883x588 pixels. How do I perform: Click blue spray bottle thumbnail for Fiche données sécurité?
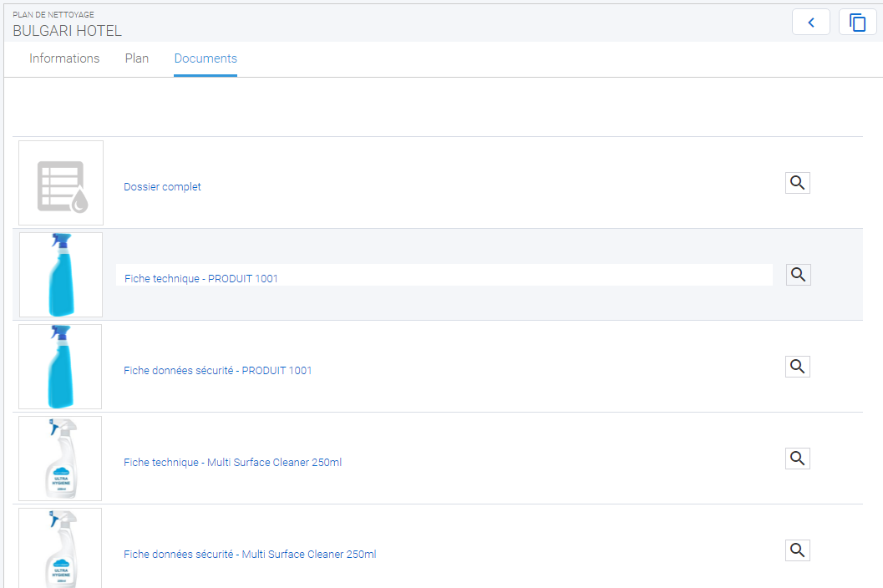click(61, 367)
